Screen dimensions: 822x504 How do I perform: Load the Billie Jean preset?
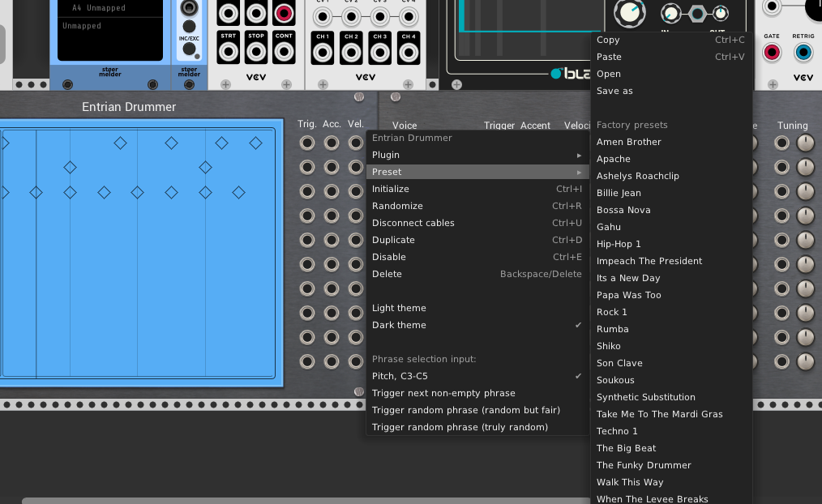click(671, 194)
